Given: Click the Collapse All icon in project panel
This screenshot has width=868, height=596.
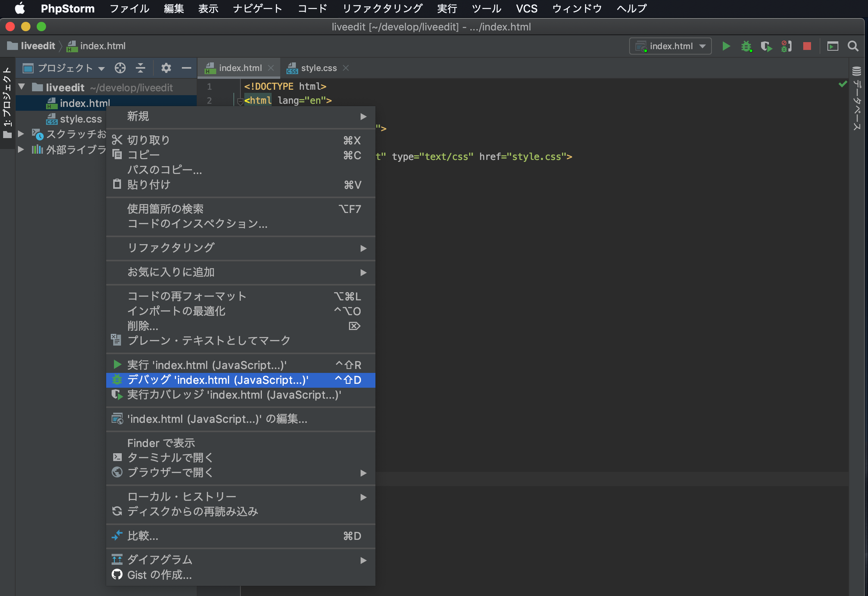Looking at the screenshot, I should [x=141, y=68].
